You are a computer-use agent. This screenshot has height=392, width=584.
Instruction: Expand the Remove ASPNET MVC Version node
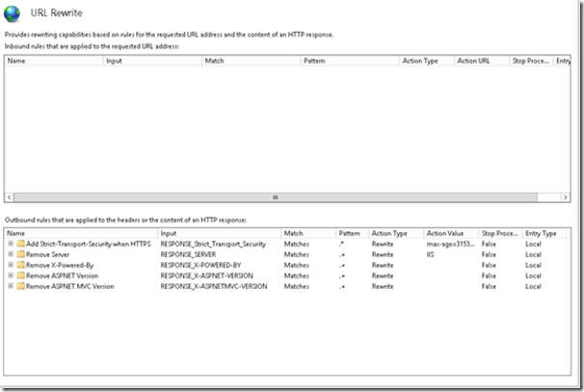pyautogui.click(x=11, y=287)
